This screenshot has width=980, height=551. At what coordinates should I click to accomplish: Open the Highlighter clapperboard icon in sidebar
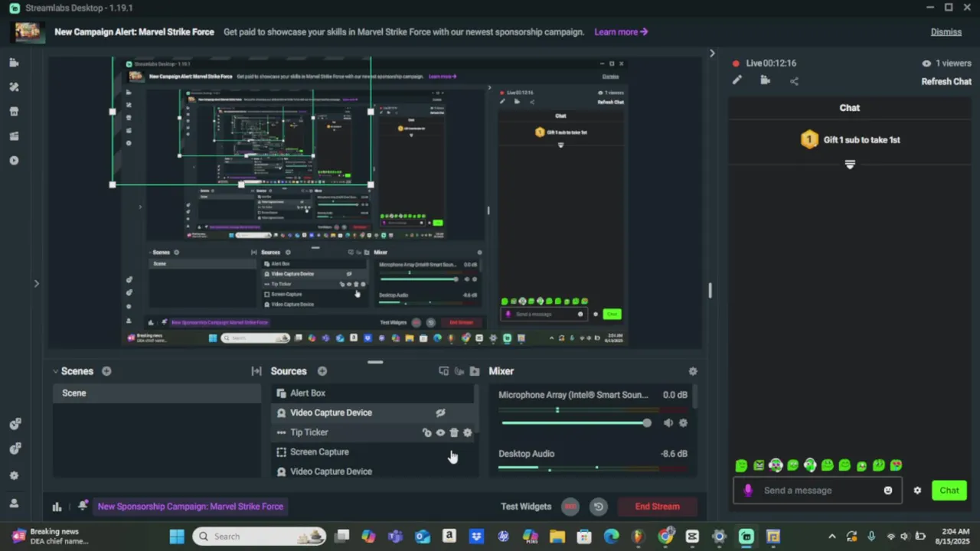point(14,136)
